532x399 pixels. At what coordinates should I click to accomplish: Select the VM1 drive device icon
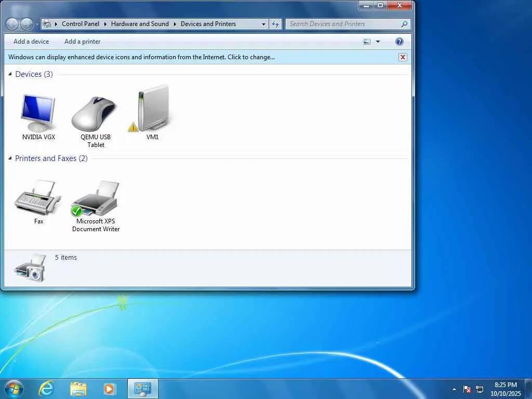(x=153, y=108)
